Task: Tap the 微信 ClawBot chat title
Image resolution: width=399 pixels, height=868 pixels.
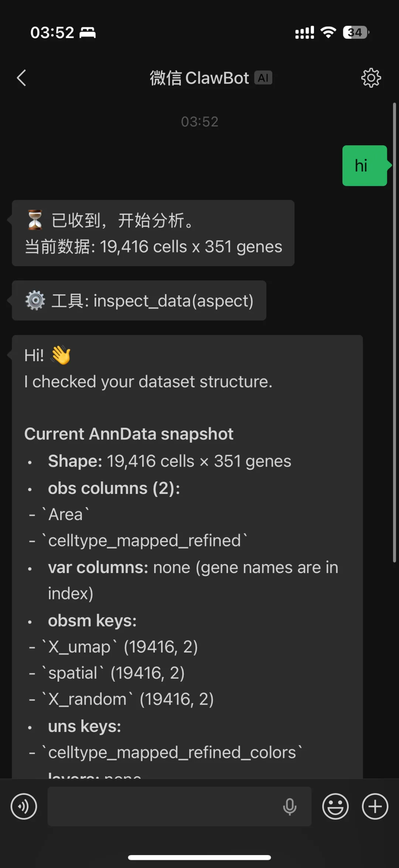Action: click(x=199, y=78)
